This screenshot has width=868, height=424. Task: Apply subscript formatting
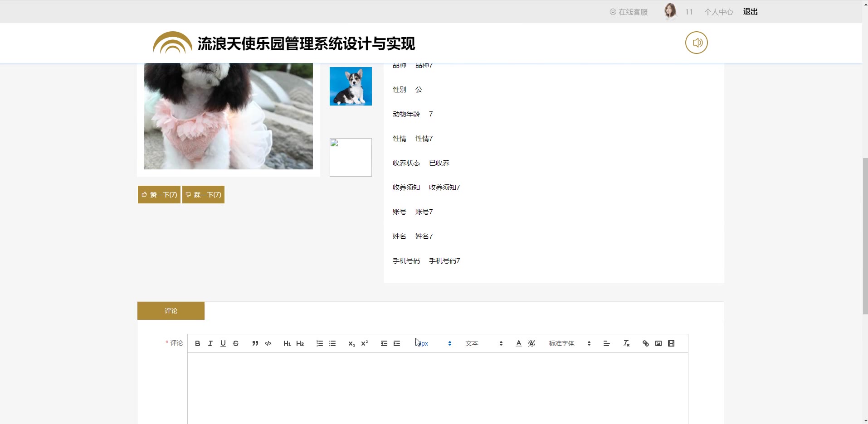coord(351,343)
